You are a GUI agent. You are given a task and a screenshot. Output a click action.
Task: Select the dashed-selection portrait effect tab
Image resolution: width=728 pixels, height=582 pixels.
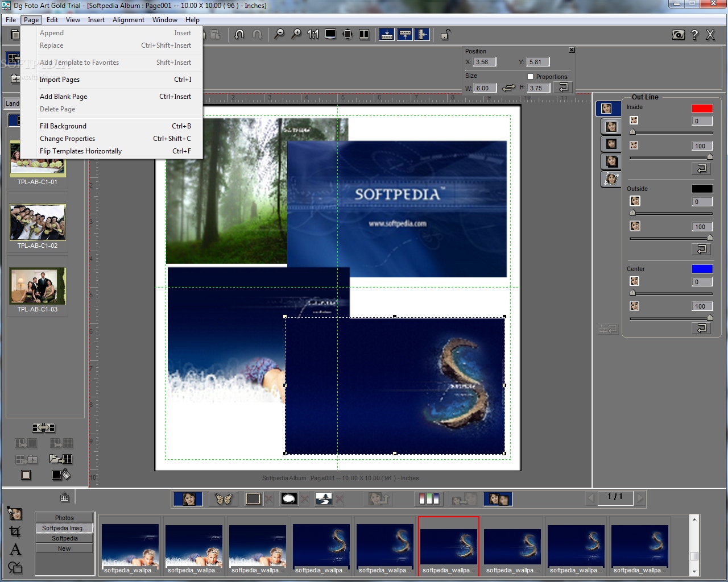(x=611, y=179)
